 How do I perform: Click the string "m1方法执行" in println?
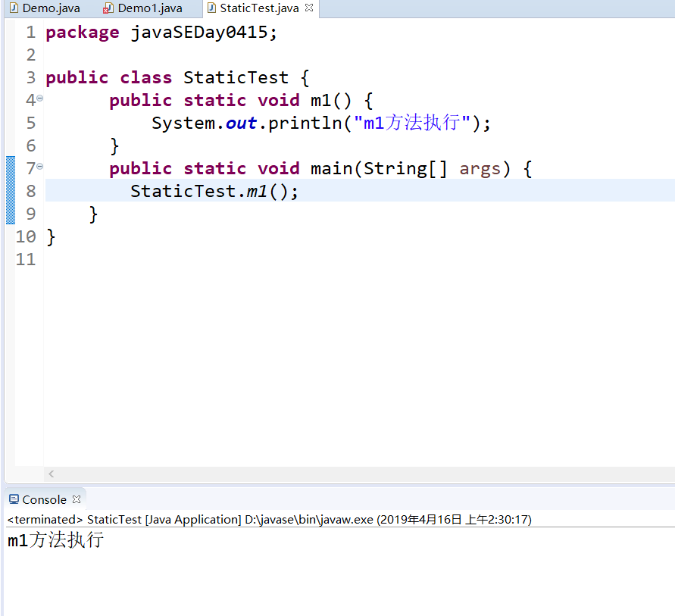point(411,123)
